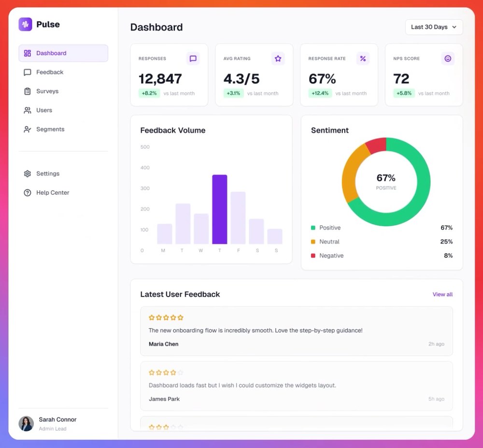
Task: Select the red Negative legend swatch
Action: 313,256
